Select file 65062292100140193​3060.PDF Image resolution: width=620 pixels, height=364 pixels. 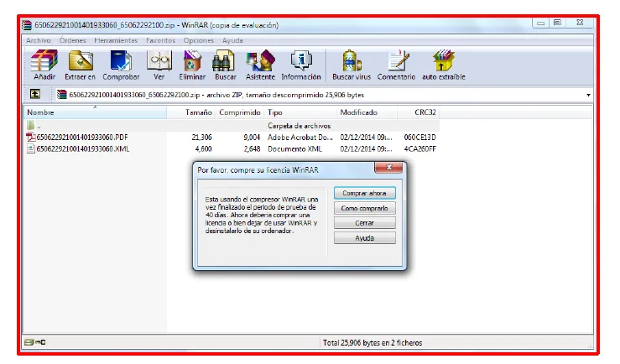coord(82,138)
